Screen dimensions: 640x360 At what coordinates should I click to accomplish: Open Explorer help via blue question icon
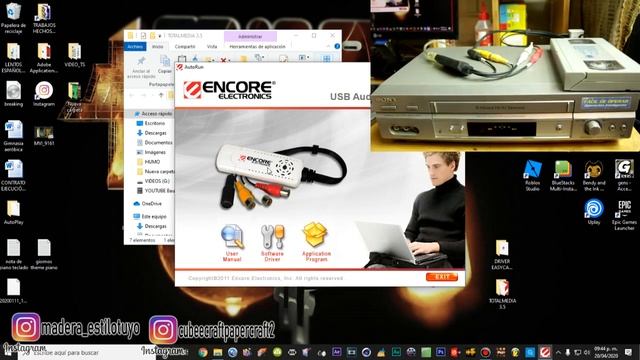tap(337, 47)
